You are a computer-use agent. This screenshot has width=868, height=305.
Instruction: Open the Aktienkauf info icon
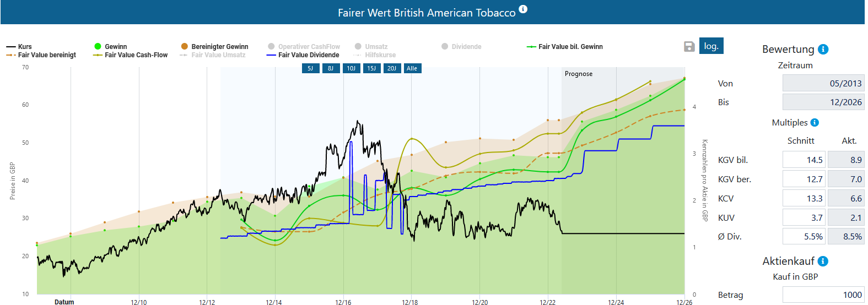pos(823,261)
